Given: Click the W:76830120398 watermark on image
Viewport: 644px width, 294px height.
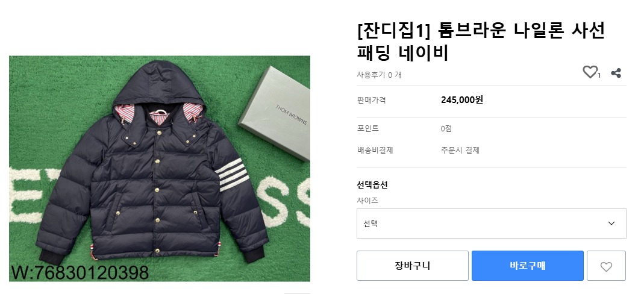Looking at the screenshot, I should [x=80, y=272].
